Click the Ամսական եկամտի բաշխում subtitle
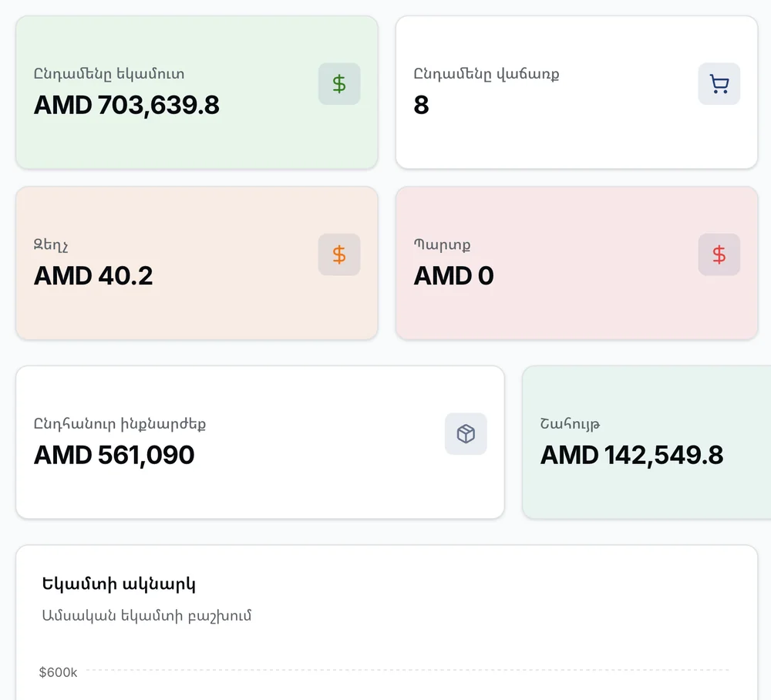 click(146, 615)
